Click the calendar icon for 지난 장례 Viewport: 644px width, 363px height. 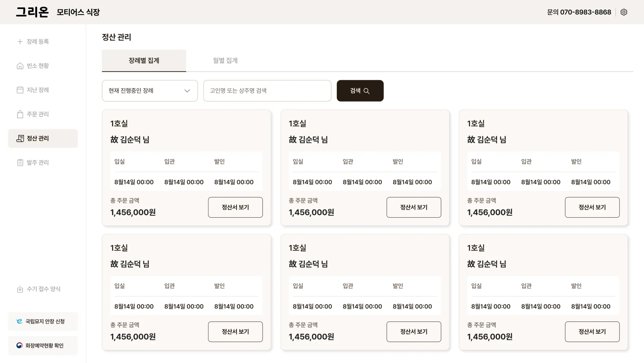coord(20,90)
